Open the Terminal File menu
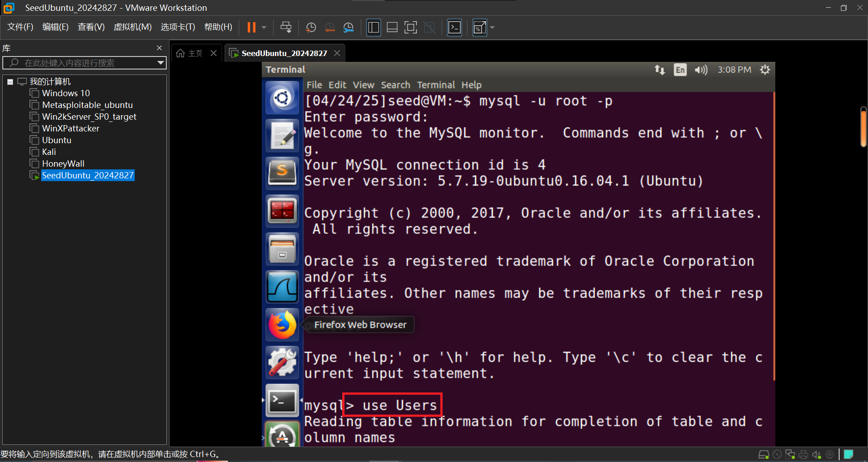This screenshot has height=462, width=868. click(314, 85)
